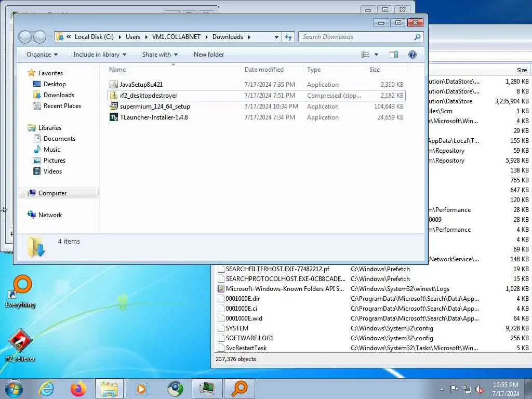Screen dimensions: 532x399
Task: Click Local Disk (C:) breadcrumb segment
Action: [94, 37]
